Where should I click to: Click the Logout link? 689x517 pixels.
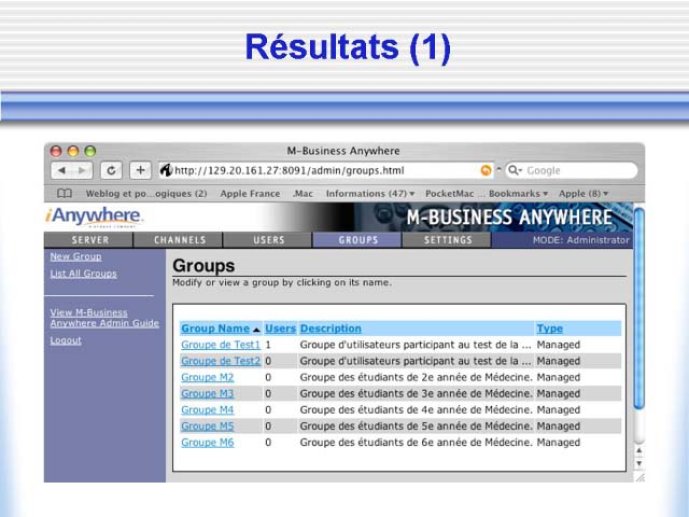coord(65,340)
